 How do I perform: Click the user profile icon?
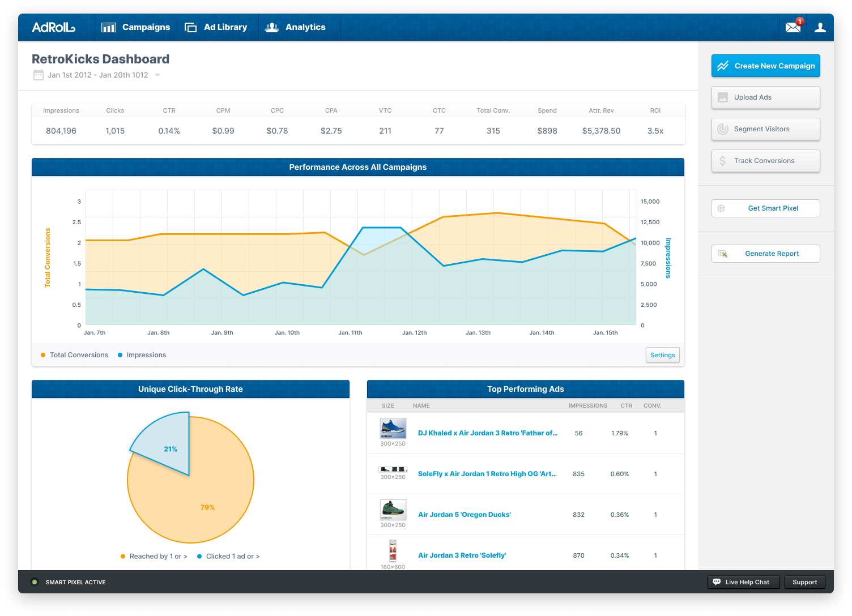coord(820,27)
